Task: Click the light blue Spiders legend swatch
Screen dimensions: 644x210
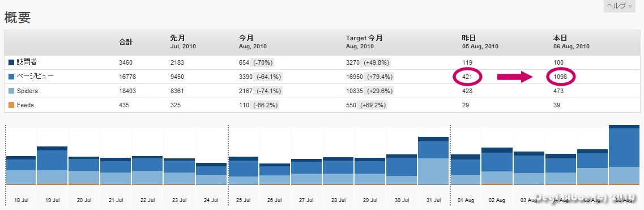Action: (x=11, y=91)
